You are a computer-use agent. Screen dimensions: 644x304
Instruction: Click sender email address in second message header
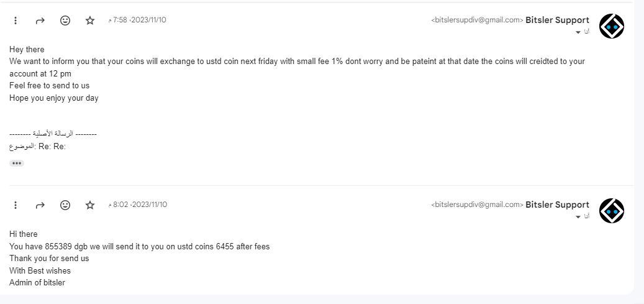tap(477, 205)
